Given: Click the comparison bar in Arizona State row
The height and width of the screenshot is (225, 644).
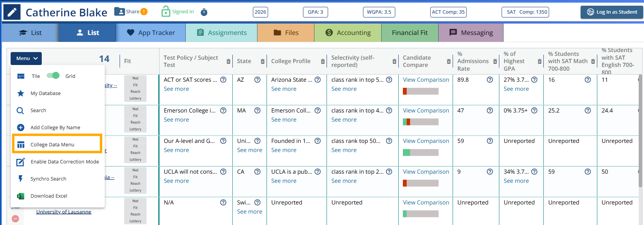Looking at the screenshot, I should click(x=421, y=91).
